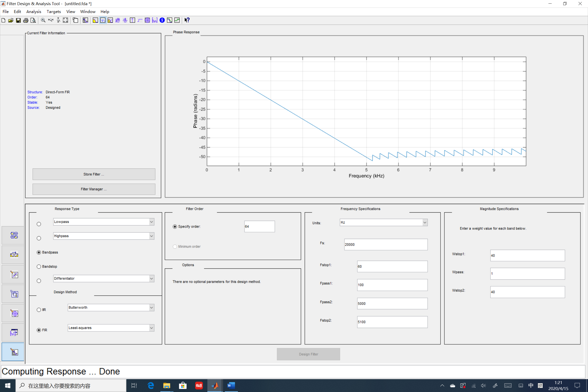Expand the Highpass response type dropdown
This screenshot has width=588, height=392.
click(151, 236)
